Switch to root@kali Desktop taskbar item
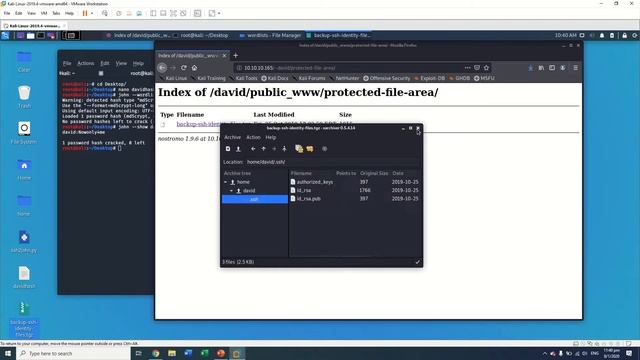Viewport: 640px width, 360px height. pos(201,36)
